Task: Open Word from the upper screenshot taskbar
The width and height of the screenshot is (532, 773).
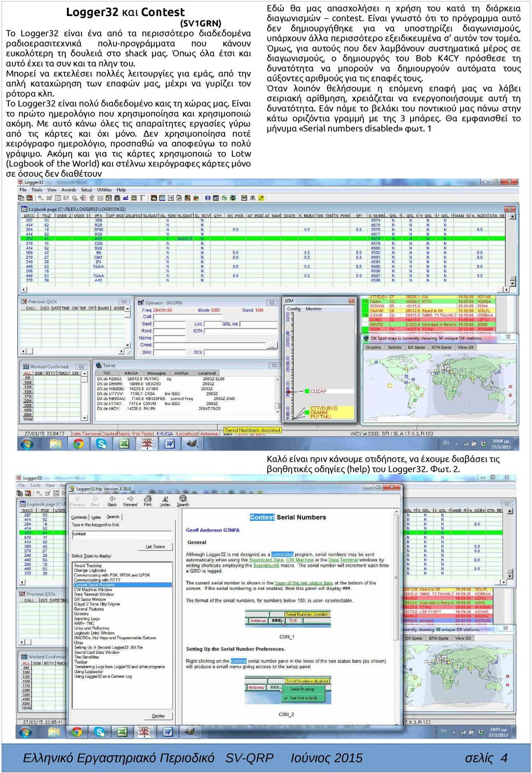Action: 169,444
